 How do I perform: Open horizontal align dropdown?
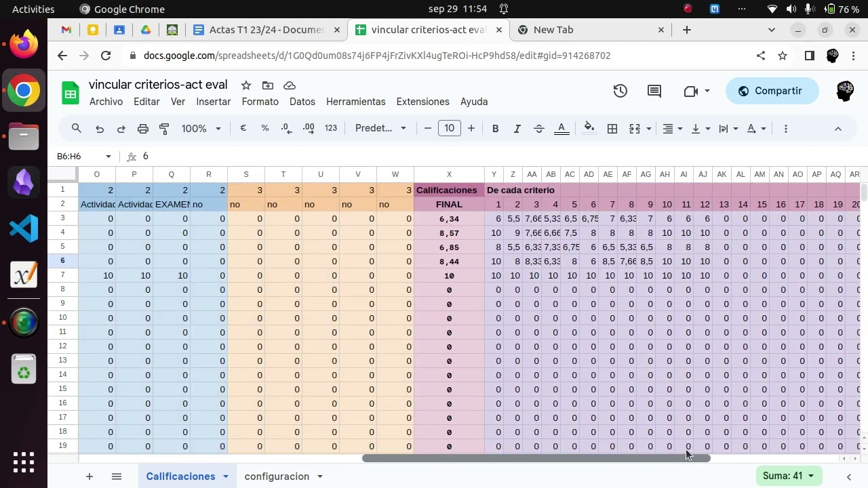[x=673, y=128]
